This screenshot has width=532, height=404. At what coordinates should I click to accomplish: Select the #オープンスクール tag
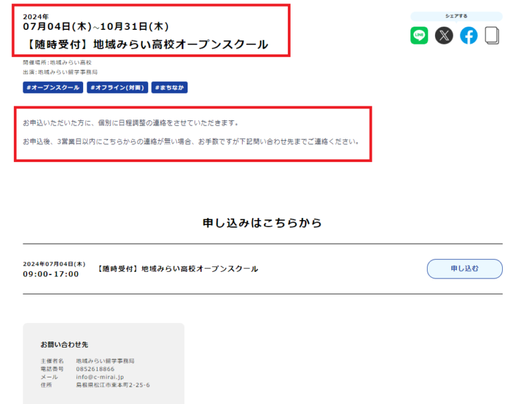click(x=53, y=88)
